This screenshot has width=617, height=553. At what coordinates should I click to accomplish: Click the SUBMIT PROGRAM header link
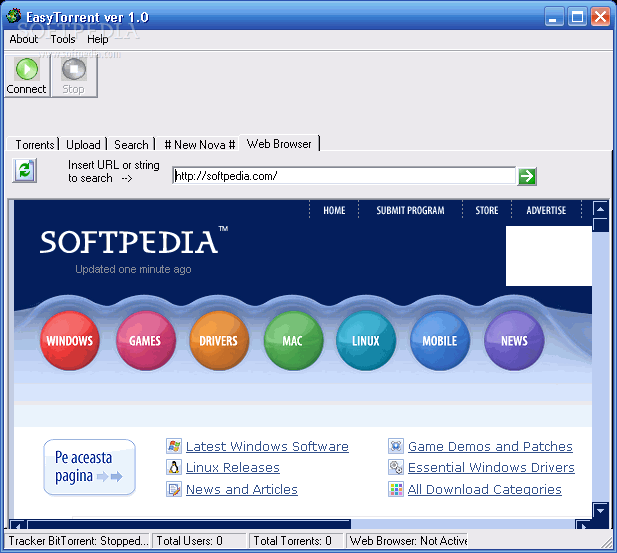pyautogui.click(x=410, y=211)
